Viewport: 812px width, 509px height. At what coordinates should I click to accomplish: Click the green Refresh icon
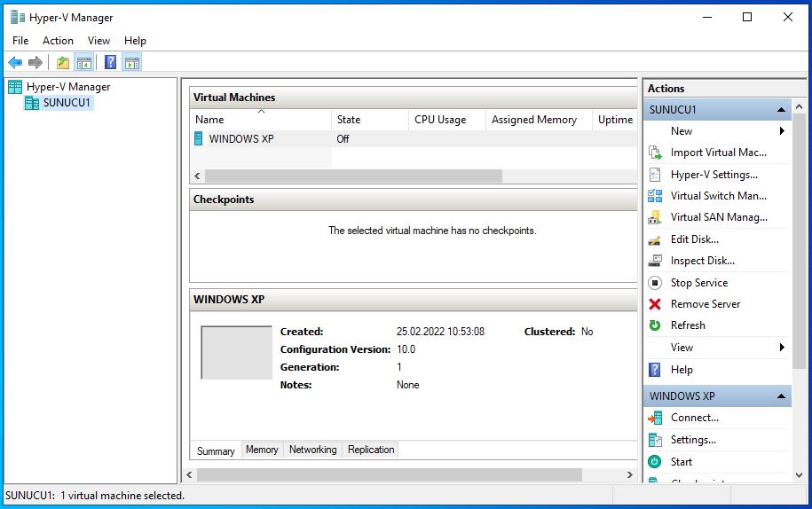655,325
